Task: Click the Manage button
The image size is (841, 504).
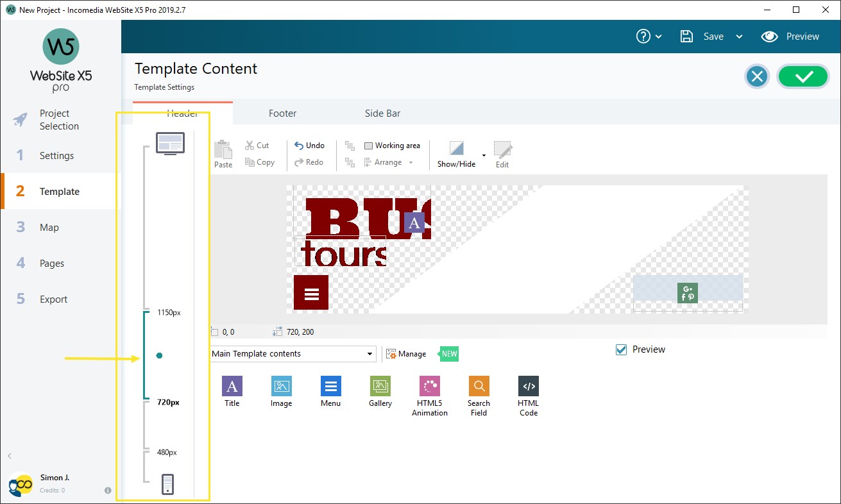Action: [x=406, y=354]
